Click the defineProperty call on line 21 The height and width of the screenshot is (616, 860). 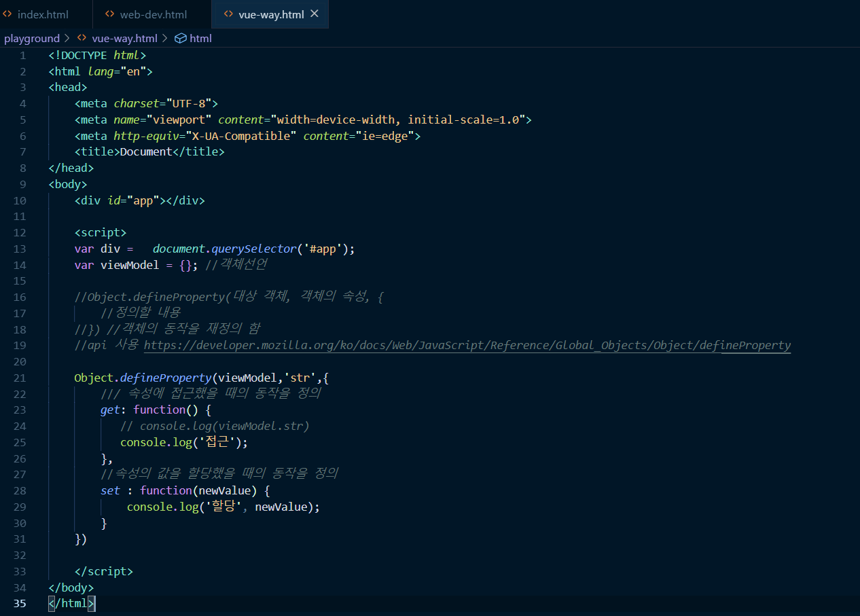click(x=166, y=378)
